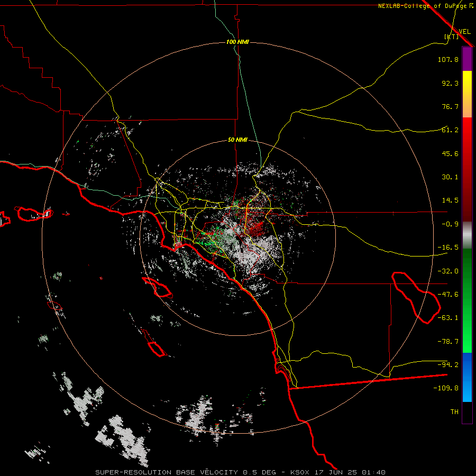Click the 14.5 scale value

click(x=450, y=200)
